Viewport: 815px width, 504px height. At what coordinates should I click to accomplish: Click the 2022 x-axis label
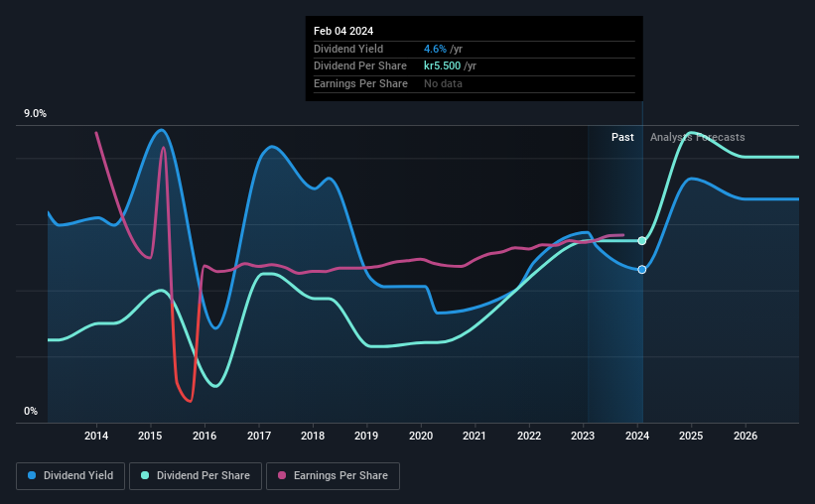coord(529,436)
